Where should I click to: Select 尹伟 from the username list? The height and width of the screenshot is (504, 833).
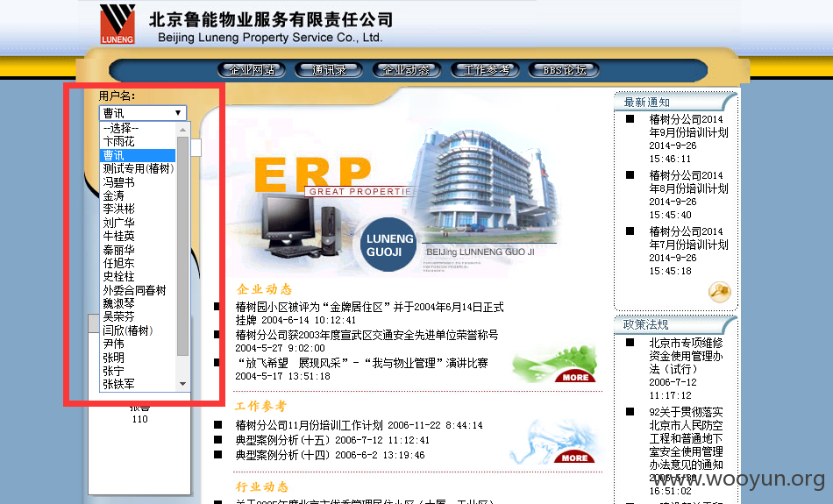pyautogui.click(x=138, y=344)
